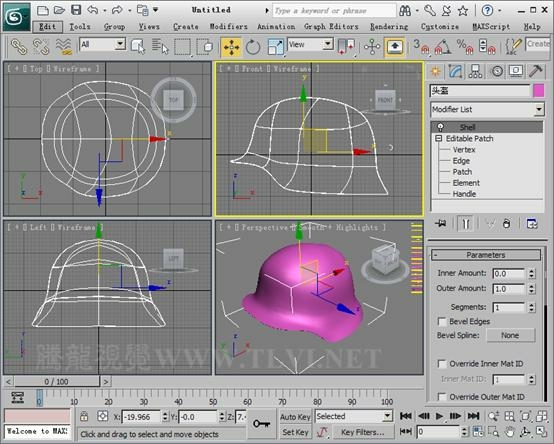Play the animation
Screen dimensions: 554x444
click(439, 416)
